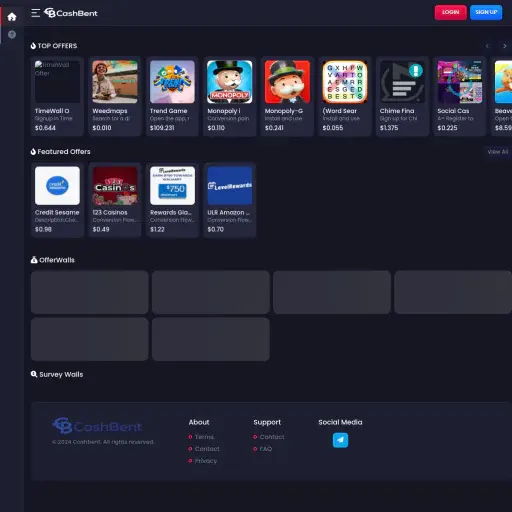
Task: Click the CashBent logo in header
Action: coord(71,13)
